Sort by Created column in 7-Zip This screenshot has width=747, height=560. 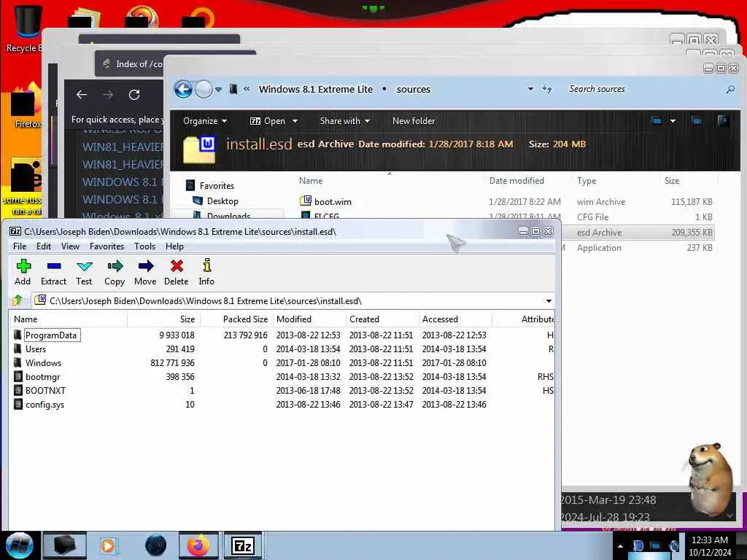coord(382,319)
